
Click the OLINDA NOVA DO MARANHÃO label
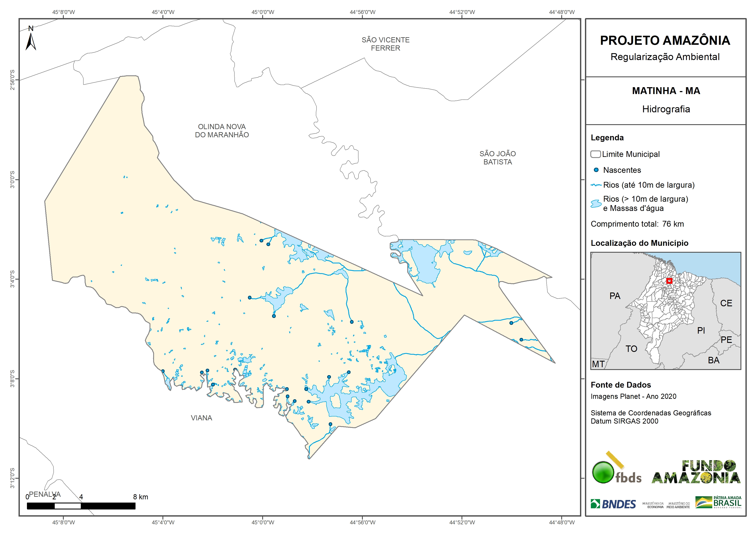(222, 131)
